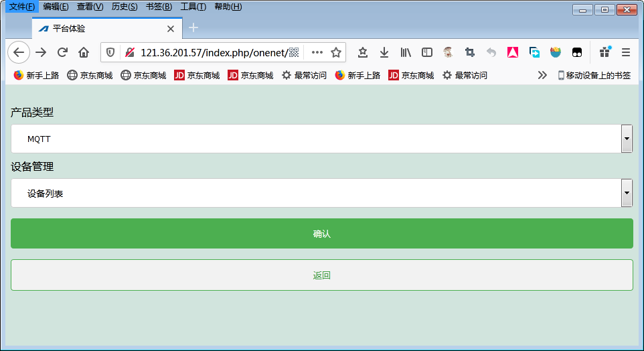644x351 pixels.
Task: Click the browser back arrow button
Action: 18,52
